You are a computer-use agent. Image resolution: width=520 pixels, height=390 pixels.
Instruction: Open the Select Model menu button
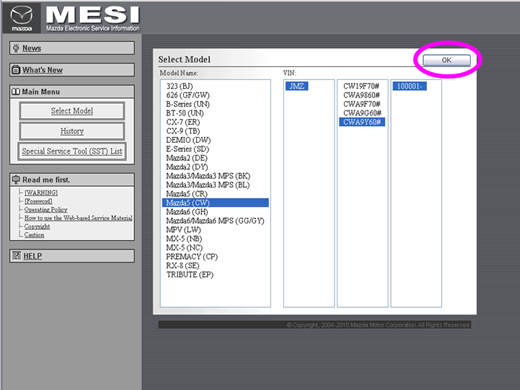tap(72, 111)
